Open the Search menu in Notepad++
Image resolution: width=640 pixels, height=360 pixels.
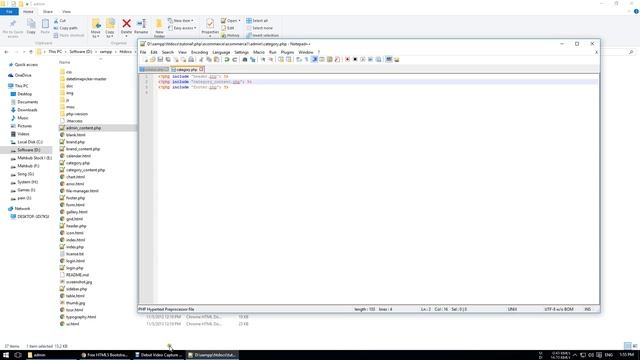[x=167, y=52]
